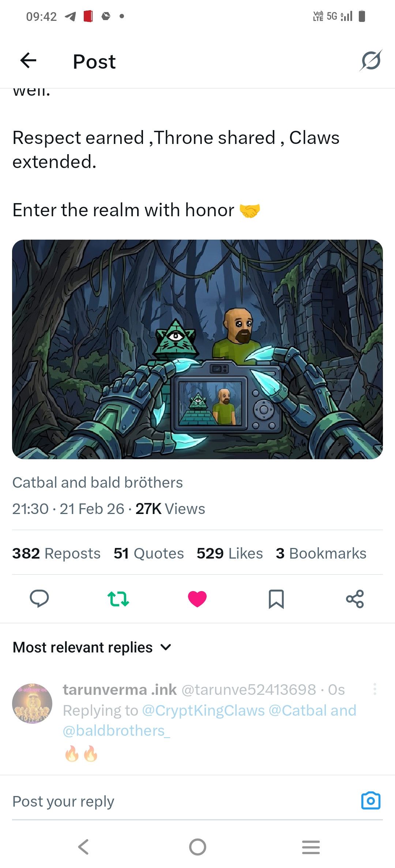The height and width of the screenshot is (868, 395).
Task: Attach photo with camera icon
Action: 371,801
